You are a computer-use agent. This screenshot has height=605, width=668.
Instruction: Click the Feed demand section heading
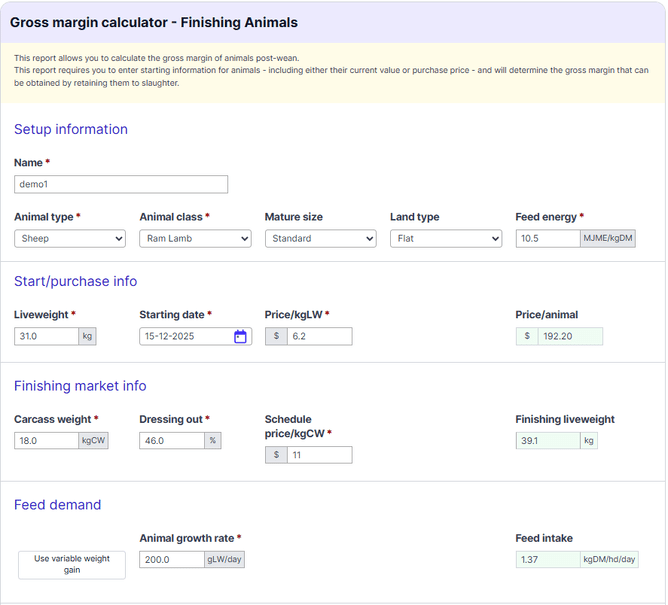[57, 505]
